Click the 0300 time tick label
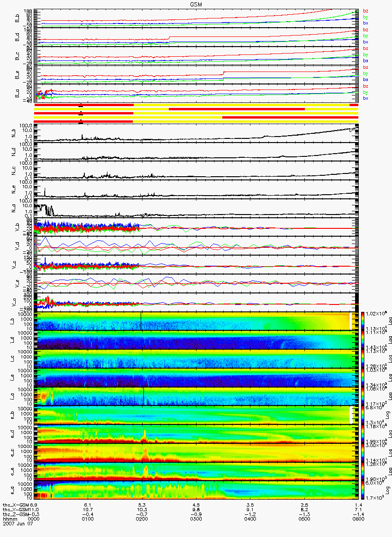This screenshot has height=537, width=392. click(196, 519)
